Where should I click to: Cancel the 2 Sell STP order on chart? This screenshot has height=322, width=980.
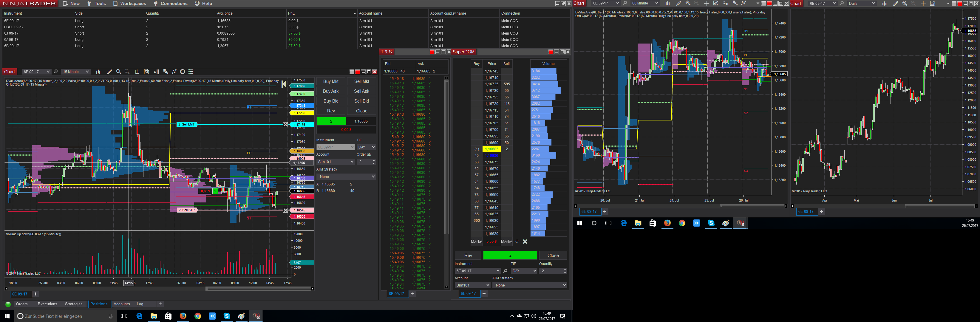286,210
